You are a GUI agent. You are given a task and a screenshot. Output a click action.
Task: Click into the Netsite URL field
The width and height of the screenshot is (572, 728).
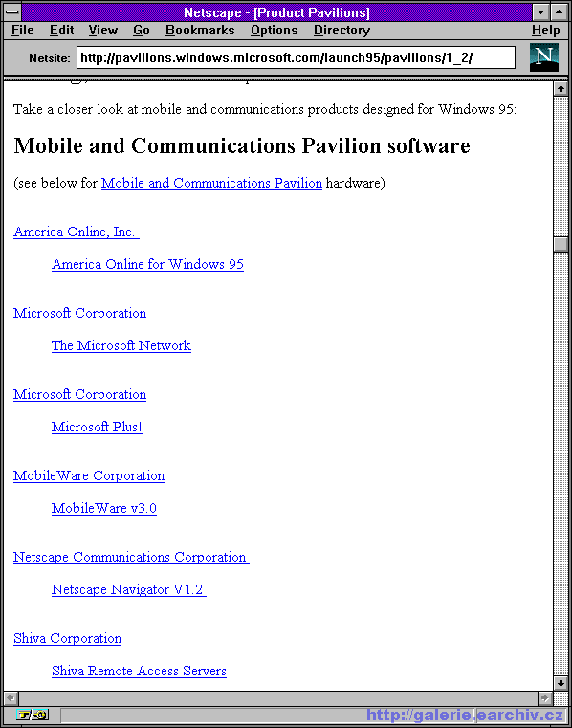[x=296, y=57]
